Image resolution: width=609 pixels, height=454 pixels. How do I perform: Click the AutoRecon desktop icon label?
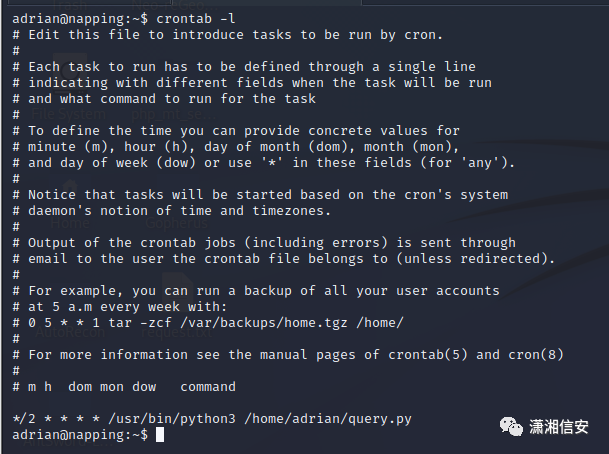[70, 332]
